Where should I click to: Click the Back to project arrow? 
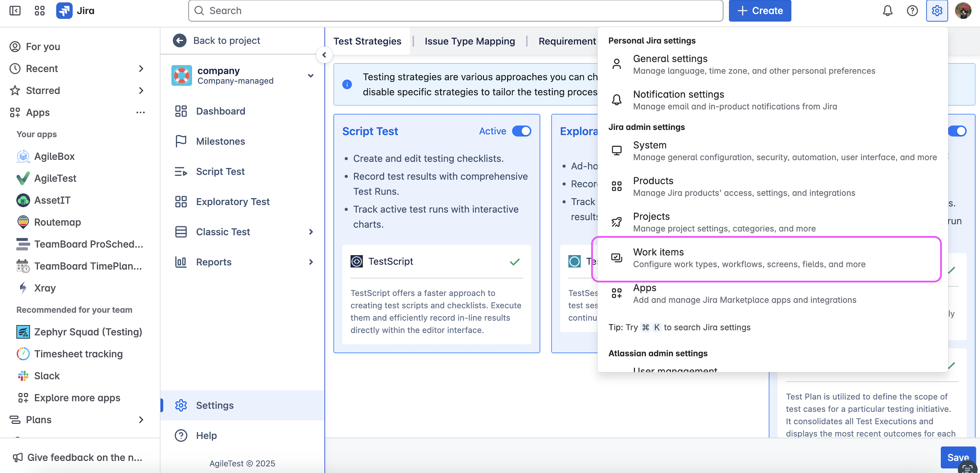tap(180, 40)
